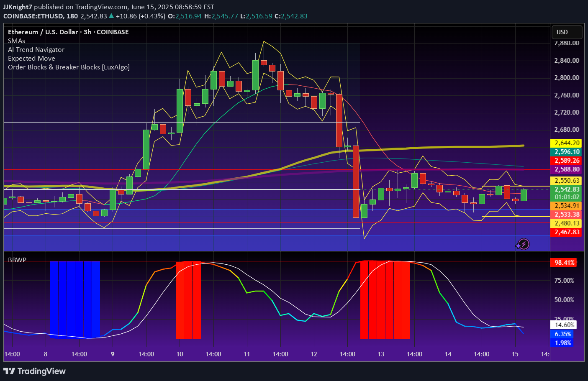Click date 13 on time axis

pyautogui.click(x=381, y=354)
